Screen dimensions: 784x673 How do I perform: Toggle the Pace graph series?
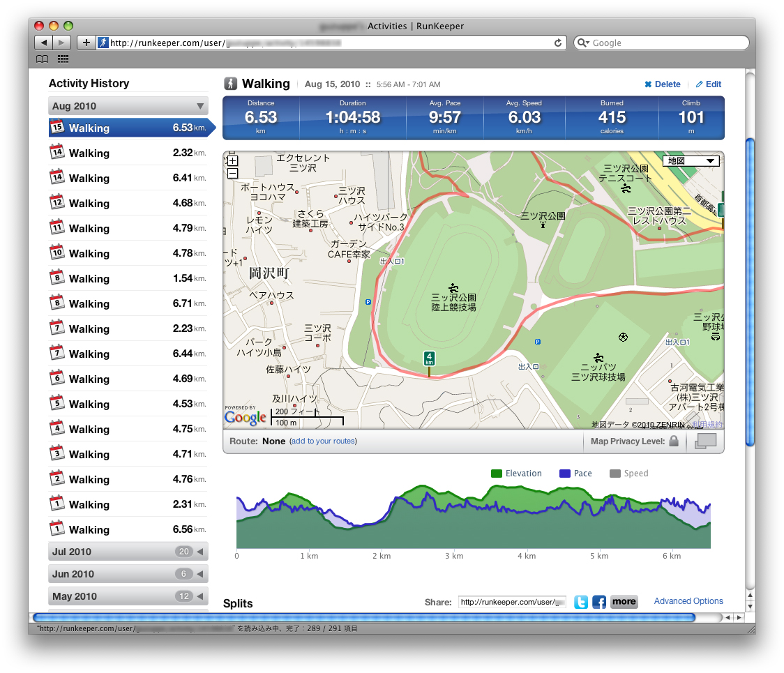coord(575,474)
